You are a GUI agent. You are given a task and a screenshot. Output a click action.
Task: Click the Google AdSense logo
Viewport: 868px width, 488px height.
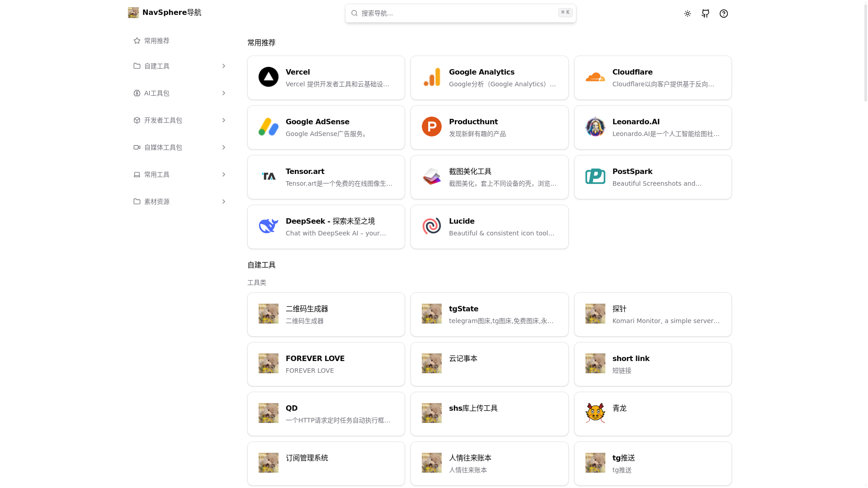(269, 127)
